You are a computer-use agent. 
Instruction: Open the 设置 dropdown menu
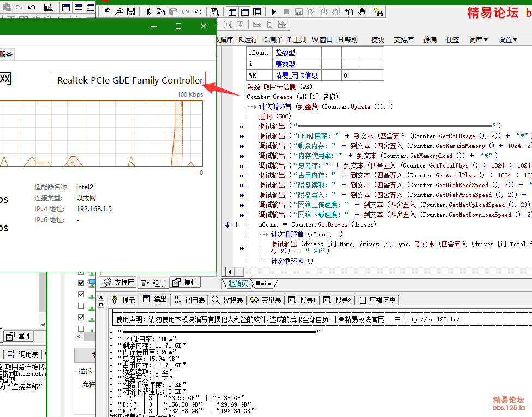click(508, 39)
